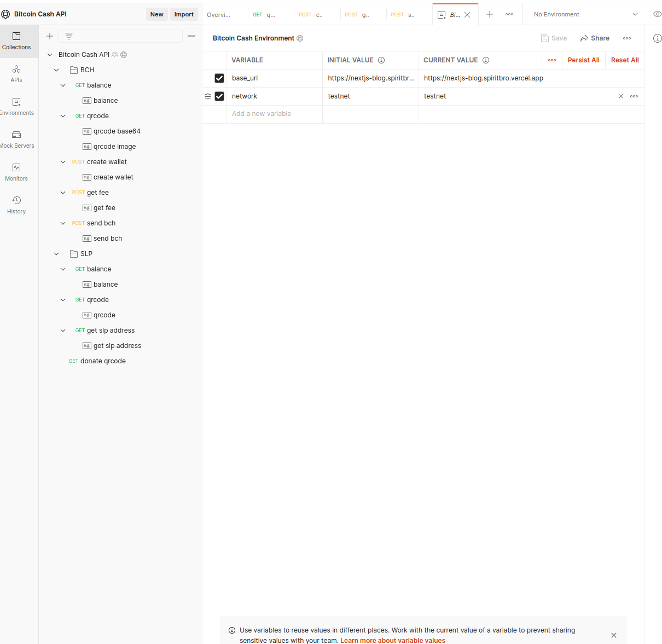The image size is (662, 644).
Task: Open Learn more about variable values link
Action: point(393,640)
